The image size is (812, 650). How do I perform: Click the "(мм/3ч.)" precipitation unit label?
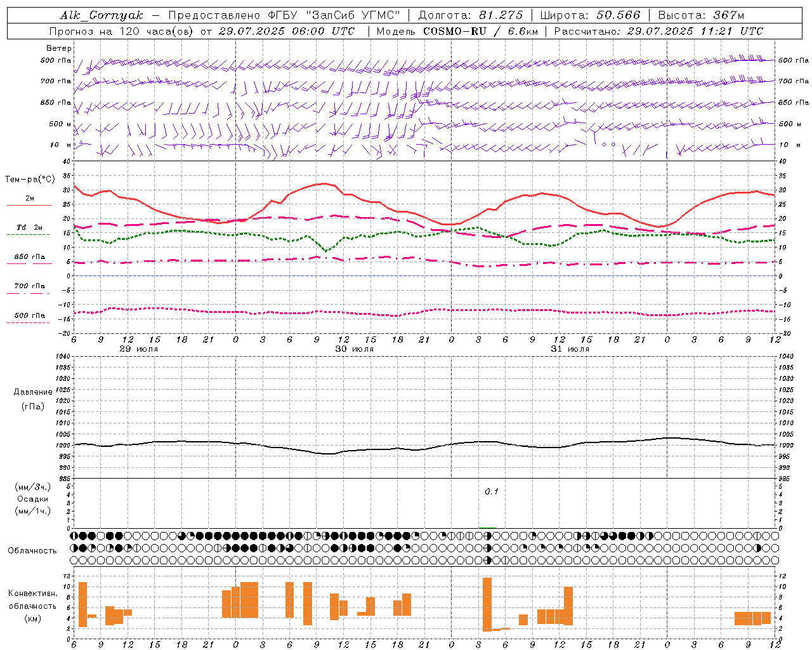(33, 487)
